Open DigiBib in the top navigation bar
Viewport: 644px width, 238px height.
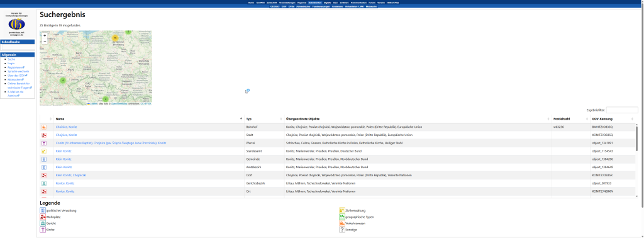point(328,3)
